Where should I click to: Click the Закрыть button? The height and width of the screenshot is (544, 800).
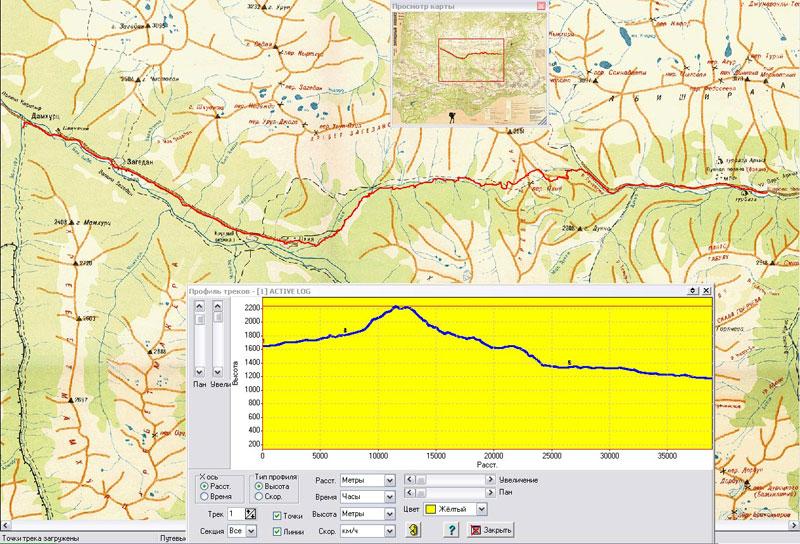[491, 530]
